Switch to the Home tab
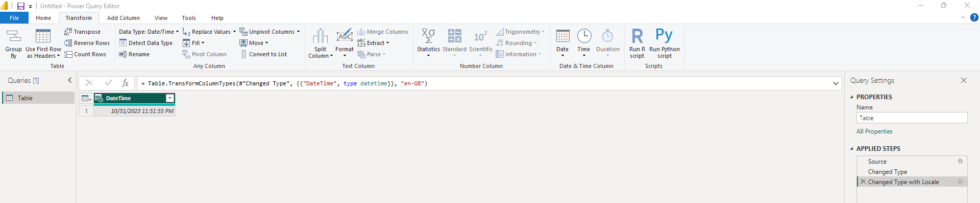Image resolution: width=980 pixels, height=203 pixels. [x=43, y=18]
